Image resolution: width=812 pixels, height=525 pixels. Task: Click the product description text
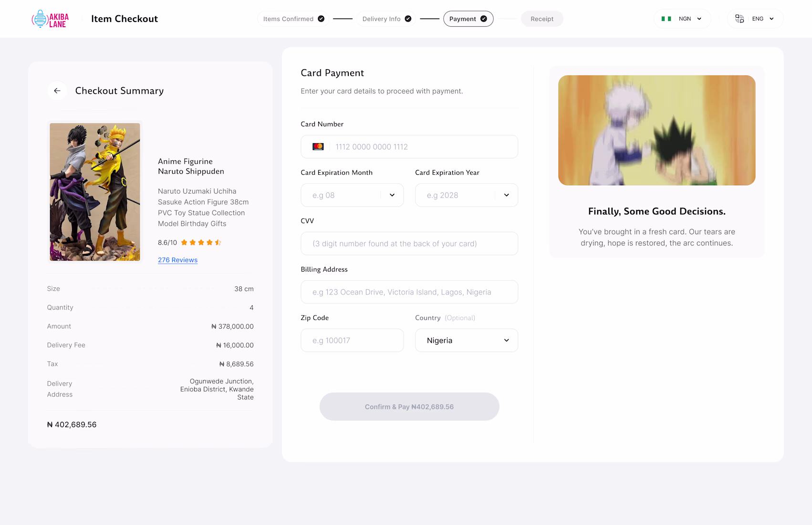[x=203, y=207]
